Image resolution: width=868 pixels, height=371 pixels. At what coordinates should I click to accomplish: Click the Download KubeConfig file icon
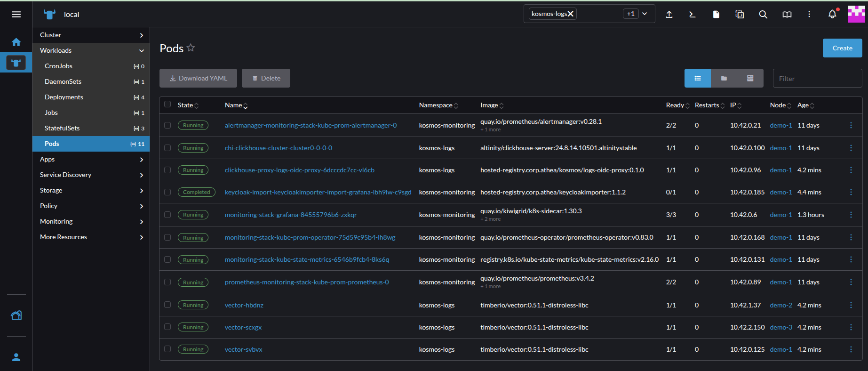pyautogui.click(x=716, y=15)
